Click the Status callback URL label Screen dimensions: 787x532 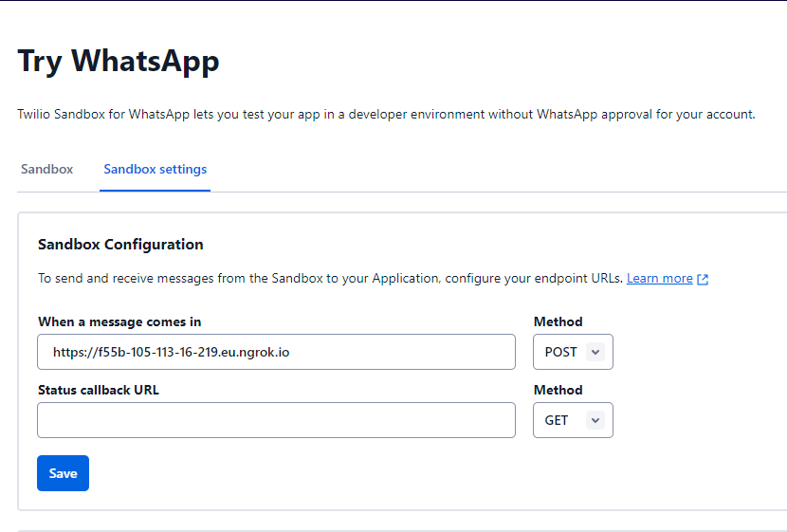pos(99,390)
